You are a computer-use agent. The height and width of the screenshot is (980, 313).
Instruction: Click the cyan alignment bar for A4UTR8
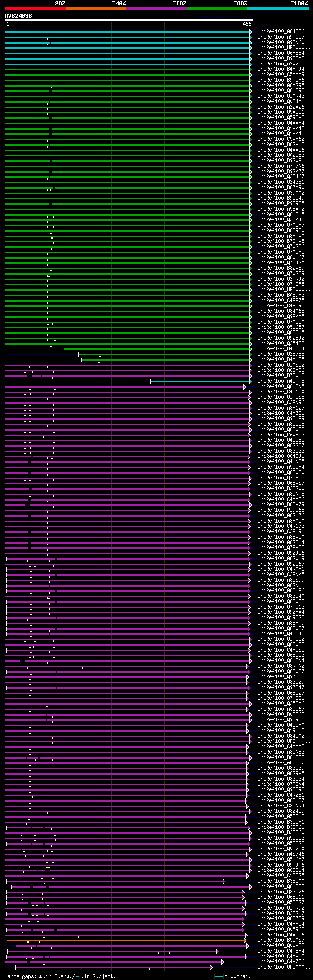(x=201, y=381)
